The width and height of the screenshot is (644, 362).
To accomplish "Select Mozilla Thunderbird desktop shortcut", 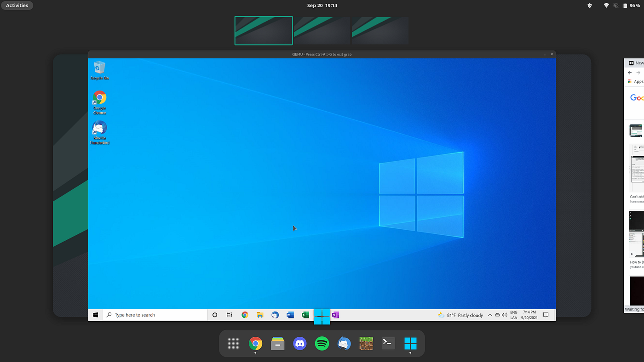I will [100, 133].
